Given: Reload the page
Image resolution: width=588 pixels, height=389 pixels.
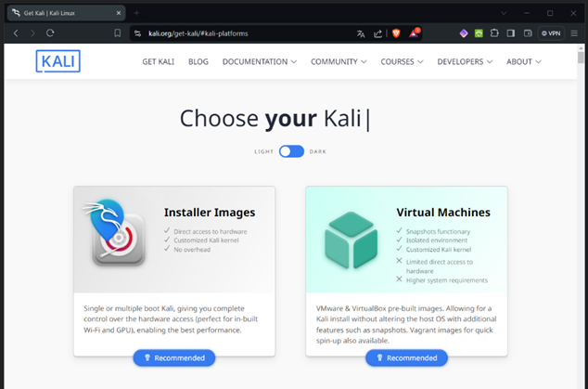Looking at the screenshot, I should [50, 32].
